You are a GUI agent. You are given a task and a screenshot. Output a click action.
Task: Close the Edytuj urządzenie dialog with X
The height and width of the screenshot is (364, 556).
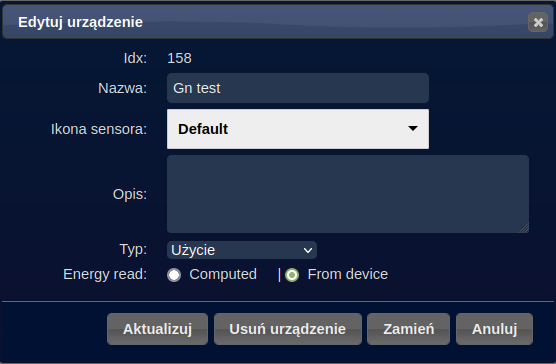(x=538, y=22)
